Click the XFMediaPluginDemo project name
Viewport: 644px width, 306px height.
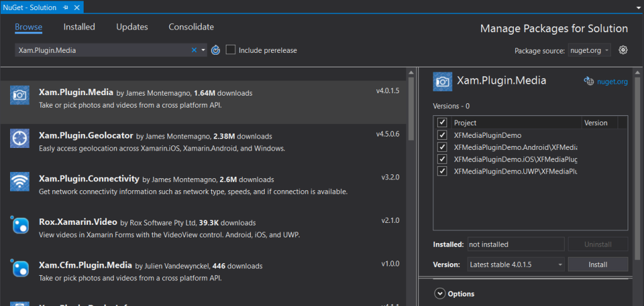[487, 135]
